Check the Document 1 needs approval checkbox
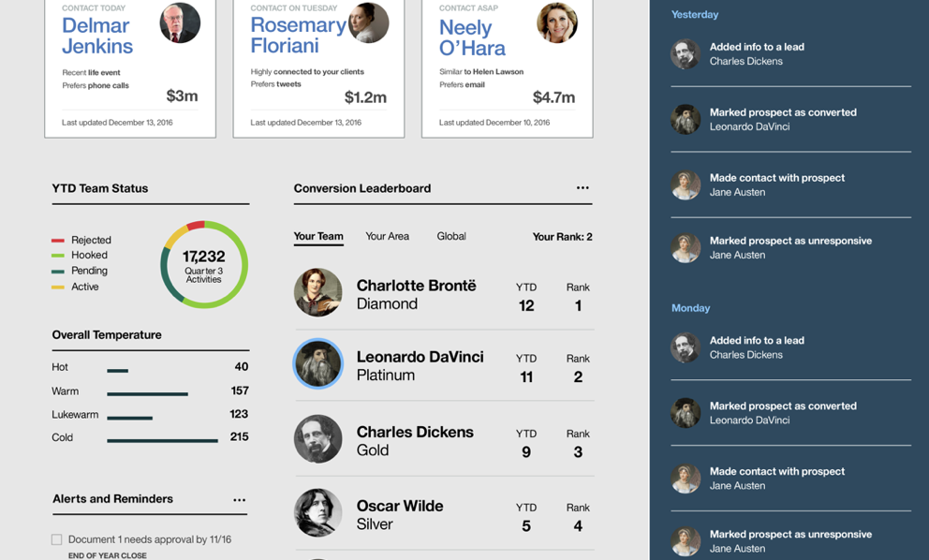The image size is (929, 560). 57,539
